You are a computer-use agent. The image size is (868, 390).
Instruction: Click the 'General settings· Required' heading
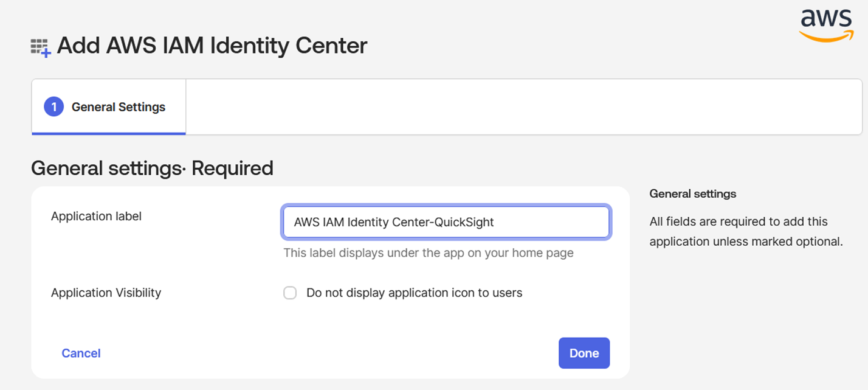point(152,168)
